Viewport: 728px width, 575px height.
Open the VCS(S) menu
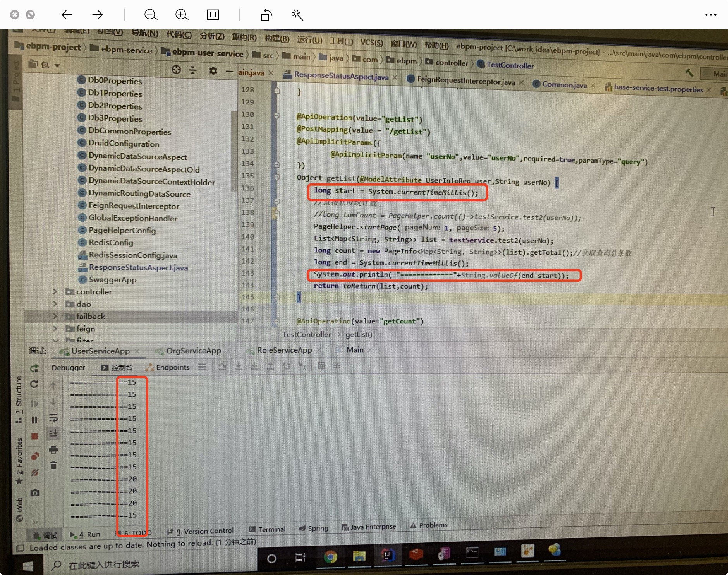click(x=371, y=42)
